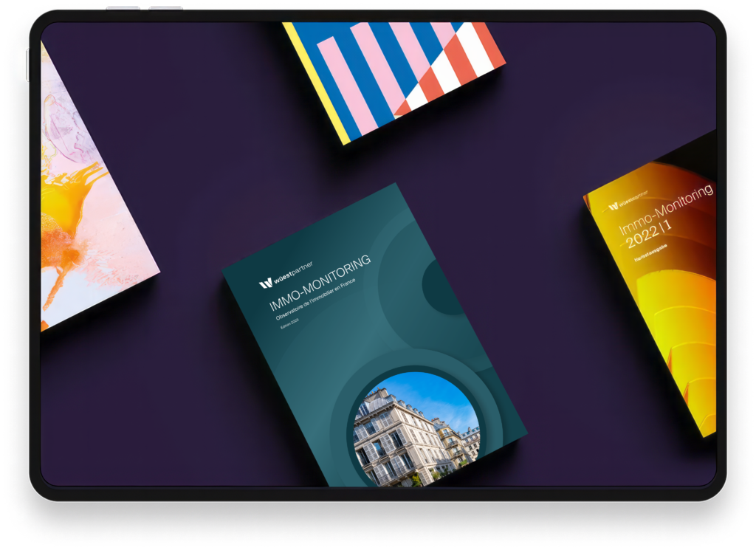Click the "Immo-Monitoring 2022|1" title
Screen dimensions: 756x550
tap(666, 216)
